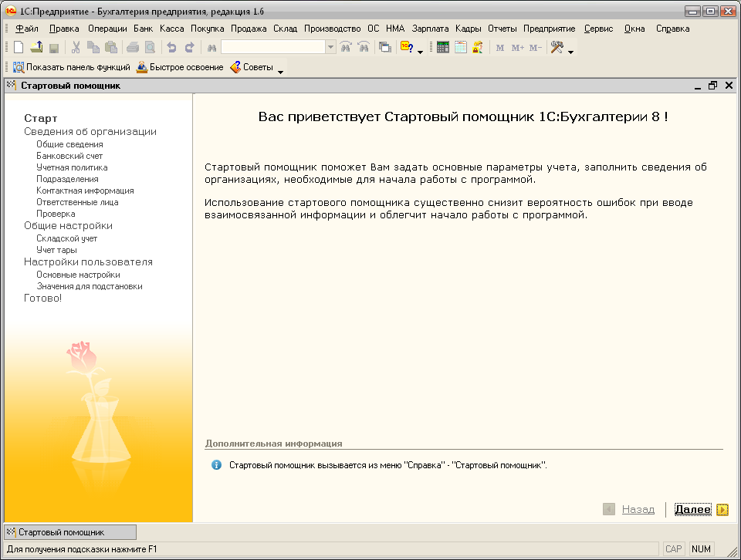
Task: Restore the Стартовый помощник inner window
Action: 712,86
